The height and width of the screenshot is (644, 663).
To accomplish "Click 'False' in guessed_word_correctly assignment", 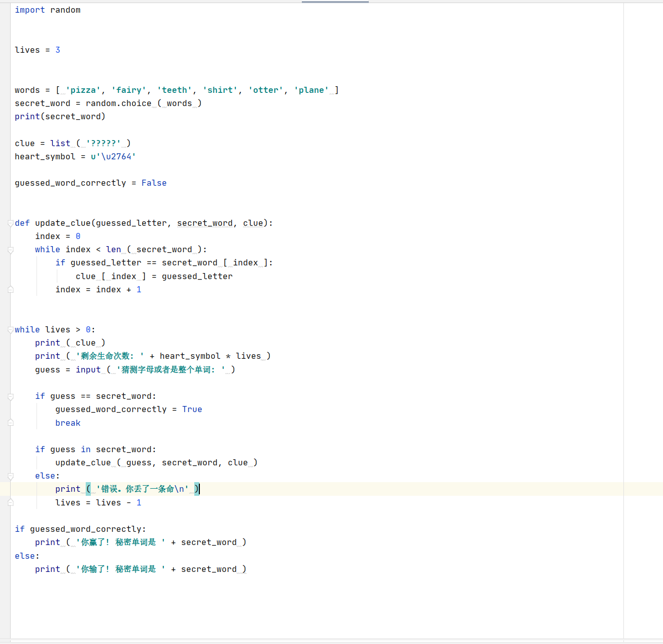I will click(x=154, y=183).
